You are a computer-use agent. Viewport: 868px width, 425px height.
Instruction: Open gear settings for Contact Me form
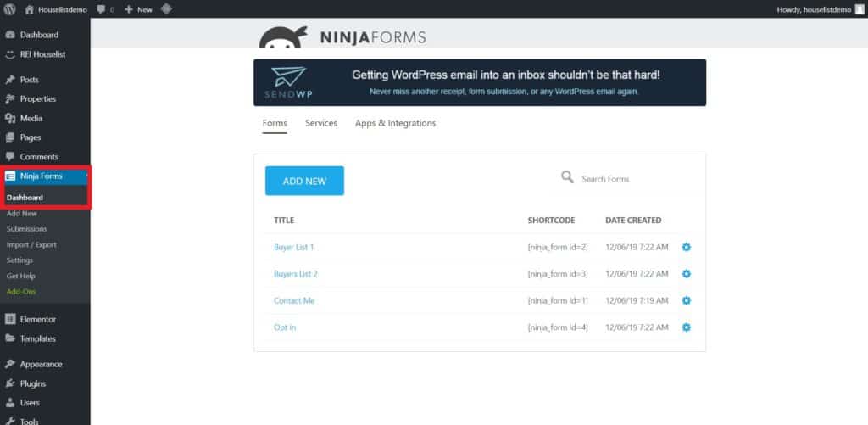(x=687, y=300)
